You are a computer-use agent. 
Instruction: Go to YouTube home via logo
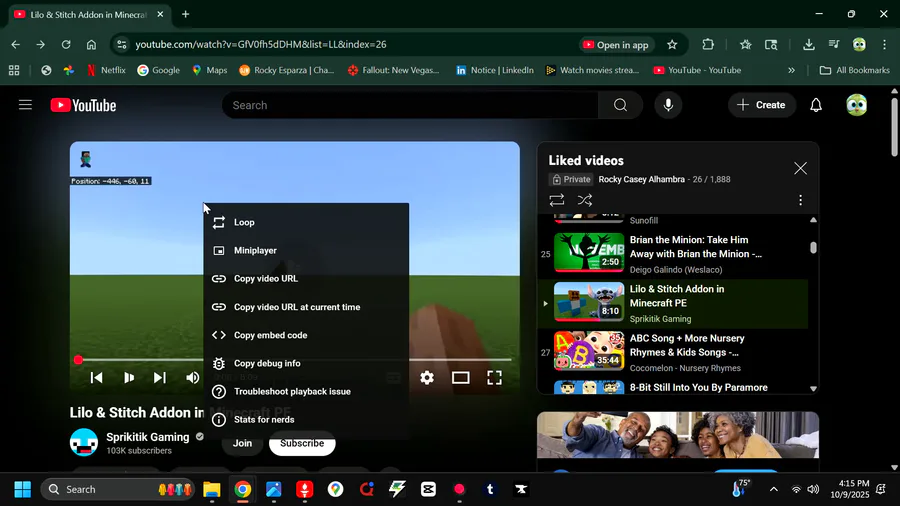[x=83, y=105]
